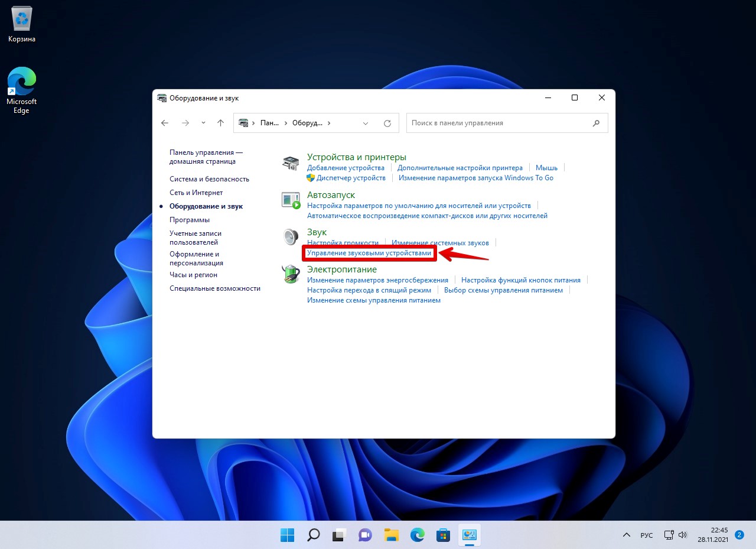Open File Explorer from the taskbar
Screen dimensions: 756x549
(x=391, y=535)
